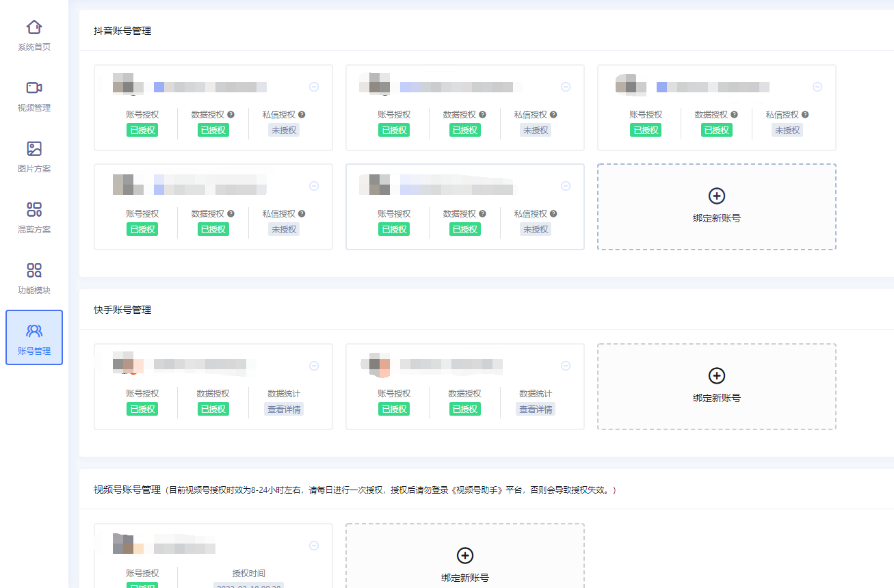Open 查看详情 on the first Kuaishou card

[x=284, y=409]
